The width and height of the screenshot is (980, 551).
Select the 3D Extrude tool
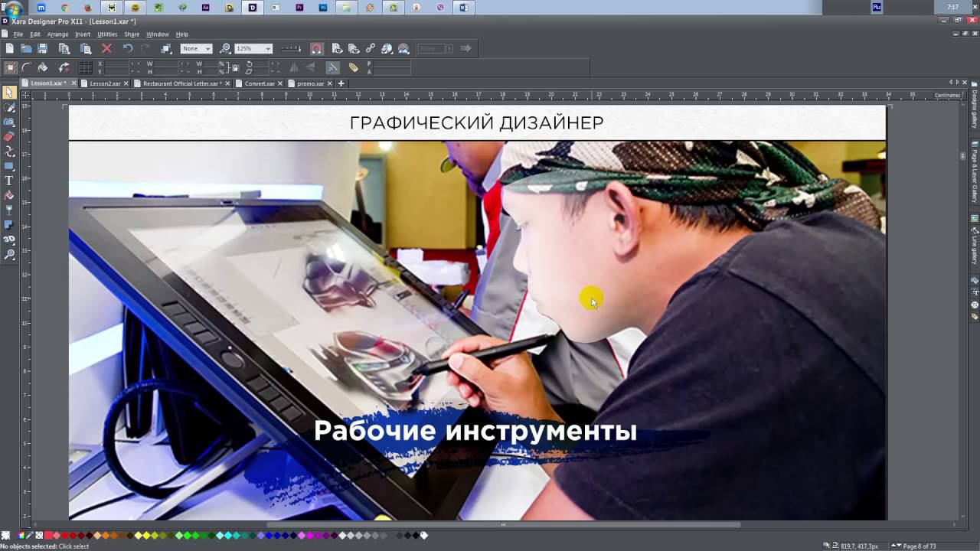tap(9, 239)
